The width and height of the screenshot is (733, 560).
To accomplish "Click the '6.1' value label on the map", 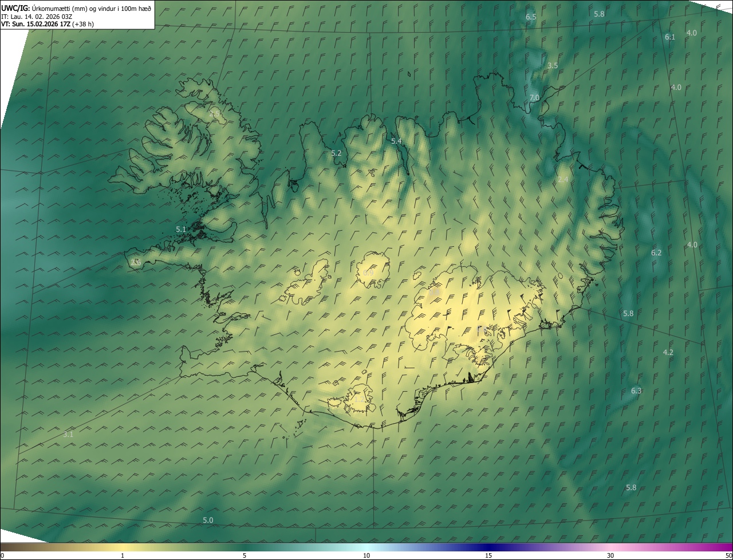I will click(x=670, y=37).
